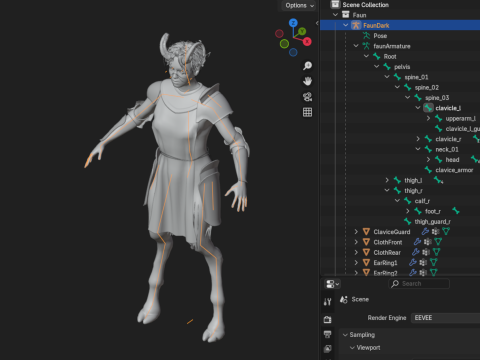This screenshot has height=360, width=480.
Task: Click the ClothFront vertex groups icon
Action: coord(428,242)
